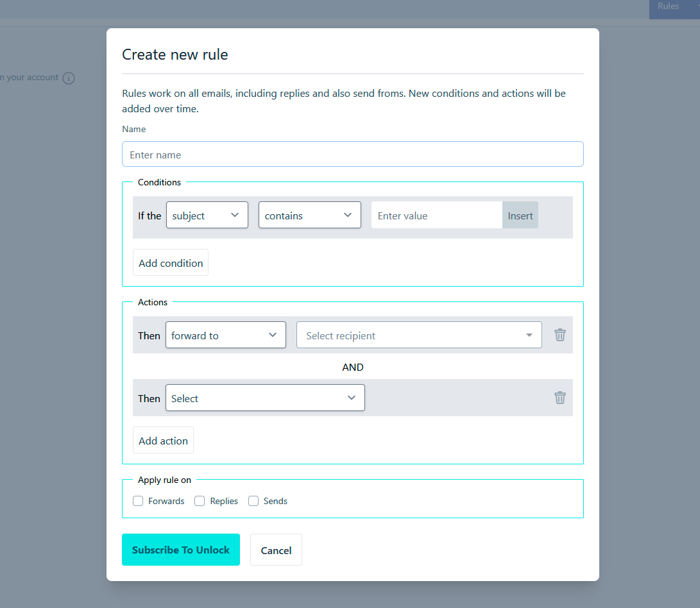Open the subject condition field dropdown
Viewport: 700px width, 608px height.
(x=207, y=215)
